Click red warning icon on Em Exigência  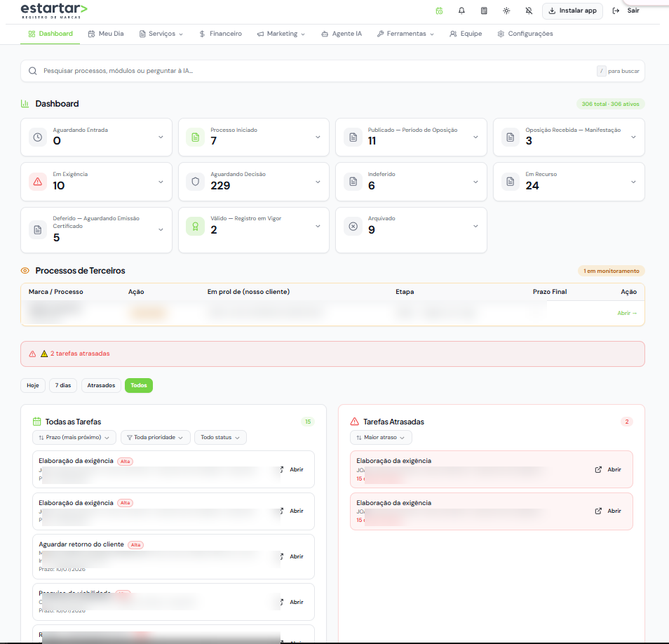point(38,182)
